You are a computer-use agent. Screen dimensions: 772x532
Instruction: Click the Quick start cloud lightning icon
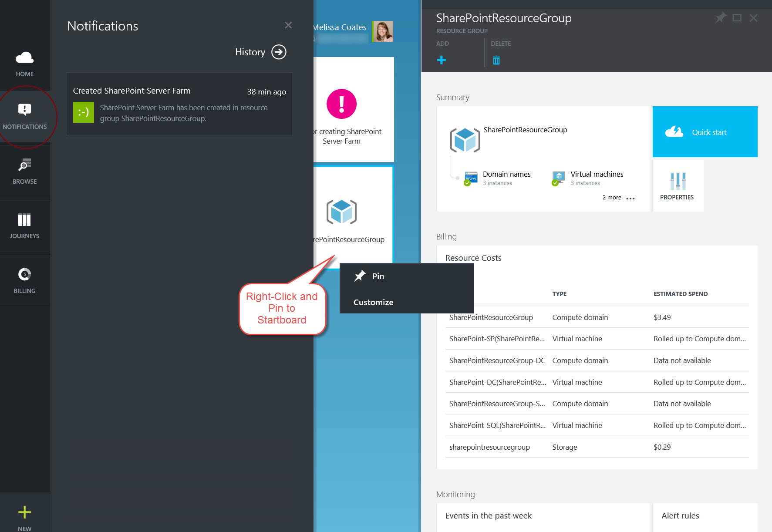pyautogui.click(x=674, y=131)
